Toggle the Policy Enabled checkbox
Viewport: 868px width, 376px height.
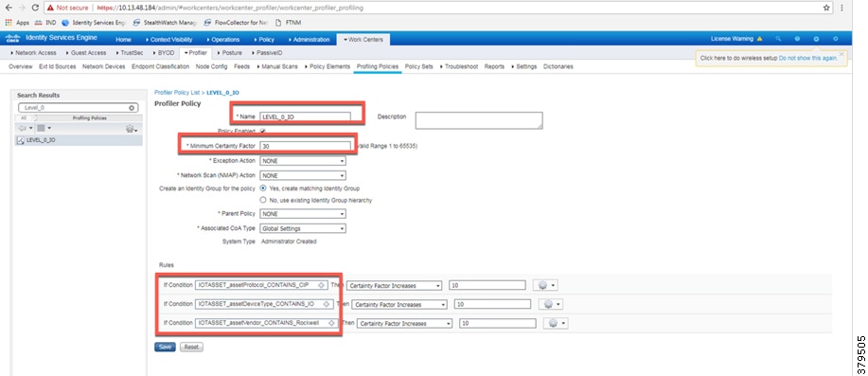pyautogui.click(x=262, y=132)
